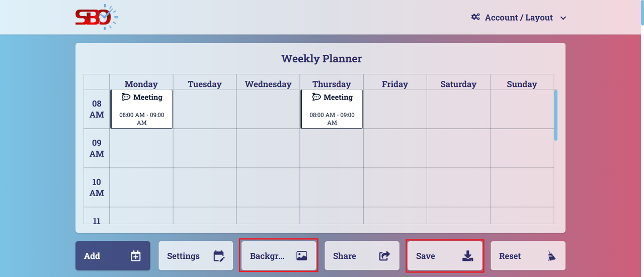Click the download icon on Save button
Screen dimensions: 644x277
467,256
